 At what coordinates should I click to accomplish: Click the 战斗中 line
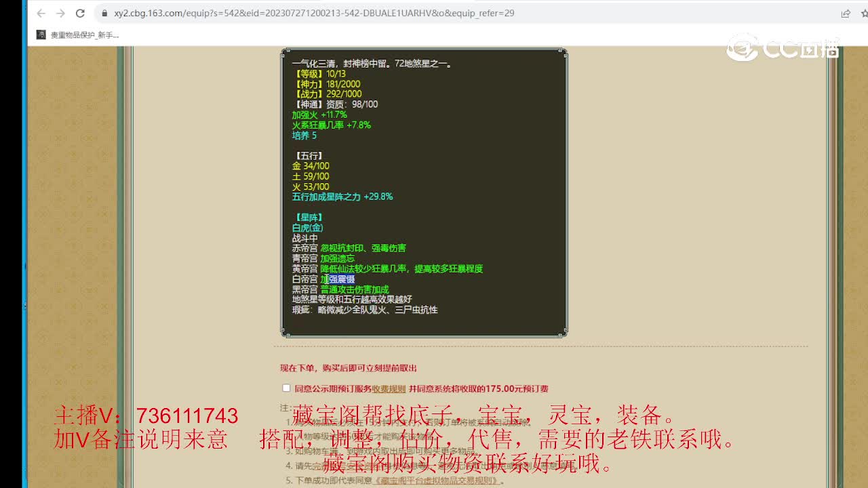tap(305, 238)
